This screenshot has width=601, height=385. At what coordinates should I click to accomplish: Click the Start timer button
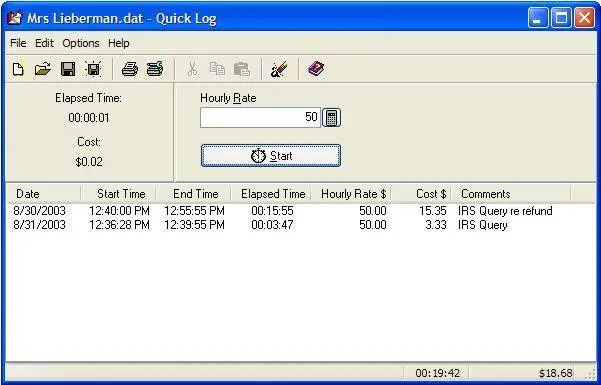pos(271,156)
